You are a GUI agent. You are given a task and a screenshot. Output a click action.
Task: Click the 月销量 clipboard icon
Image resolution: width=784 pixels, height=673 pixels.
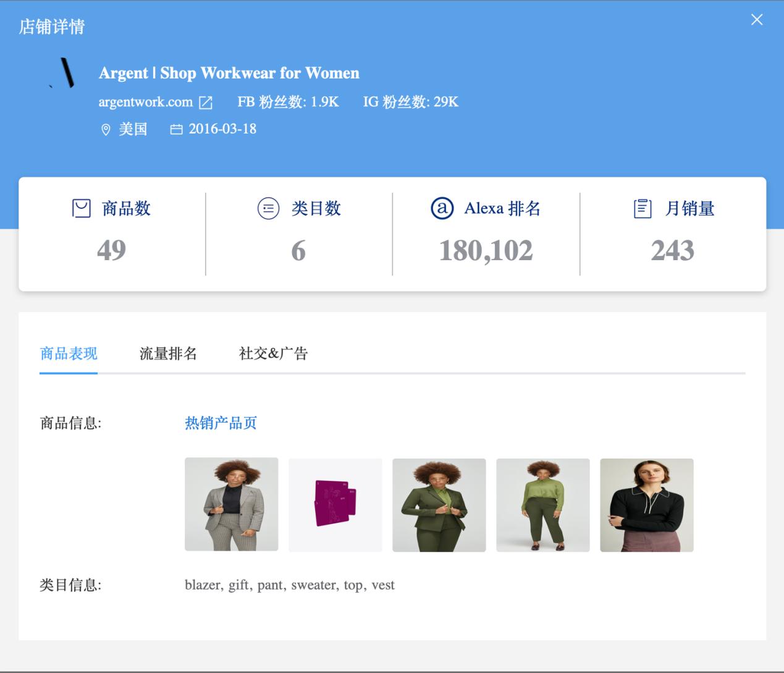(644, 208)
